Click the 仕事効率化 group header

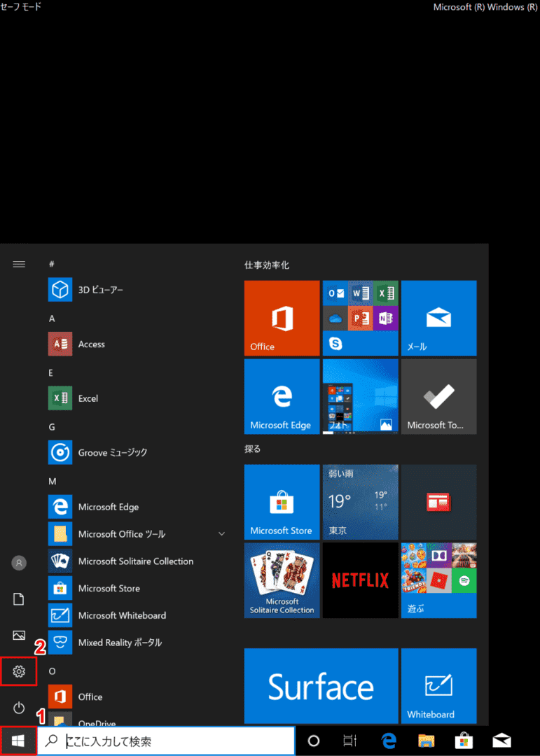pyautogui.click(x=267, y=265)
